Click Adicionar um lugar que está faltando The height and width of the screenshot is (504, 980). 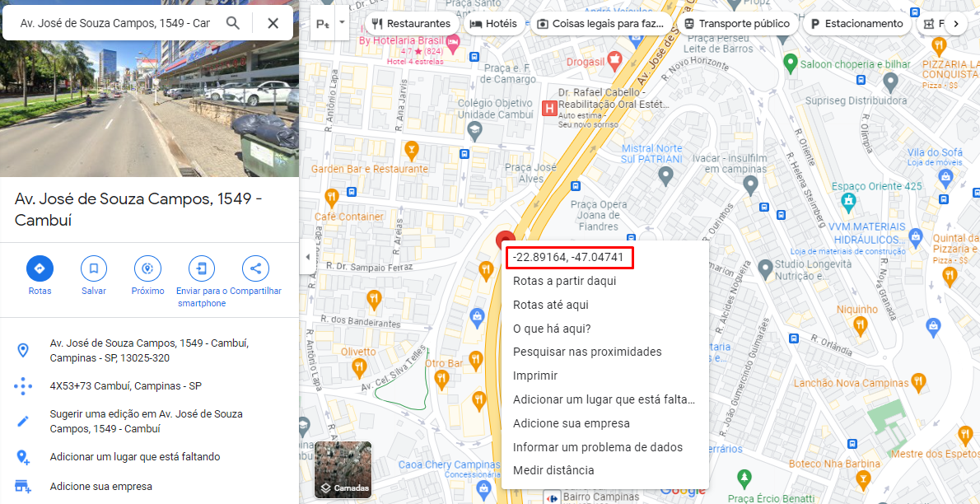tap(135, 456)
